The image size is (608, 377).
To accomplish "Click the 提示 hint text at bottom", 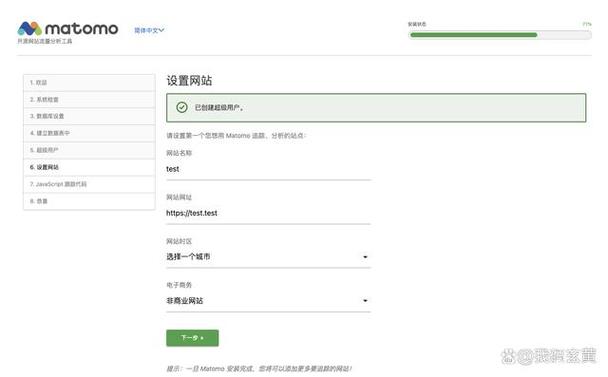I will 259,368.
